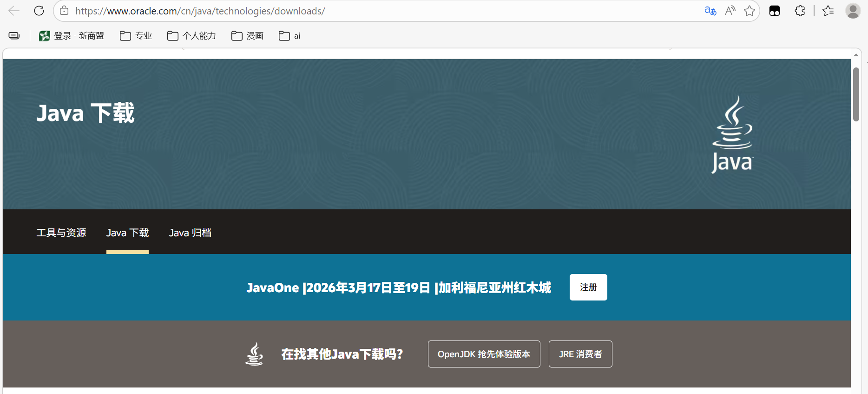The image size is (868, 394).
Task: Click the browser back arrow
Action: (14, 11)
